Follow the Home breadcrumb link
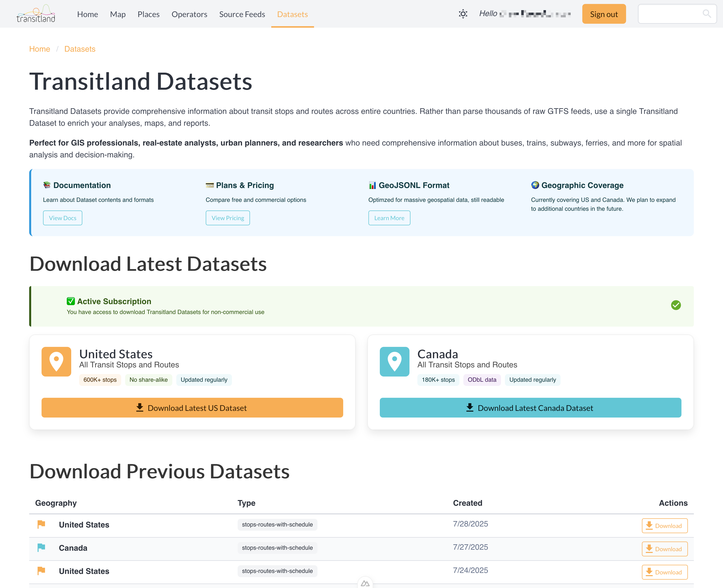The image size is (723, 588). 40,49
